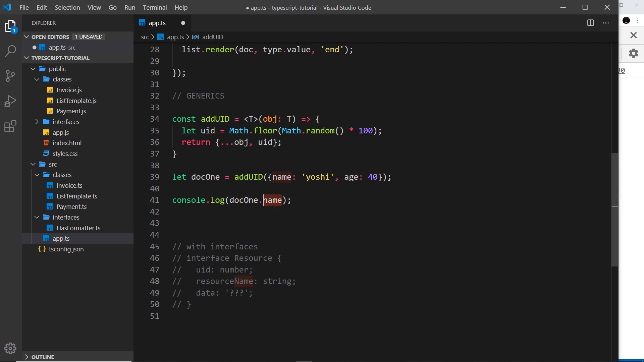Viewport: 644px width, 362px height.
Task: Open the File menu
Action: [24, 7]
